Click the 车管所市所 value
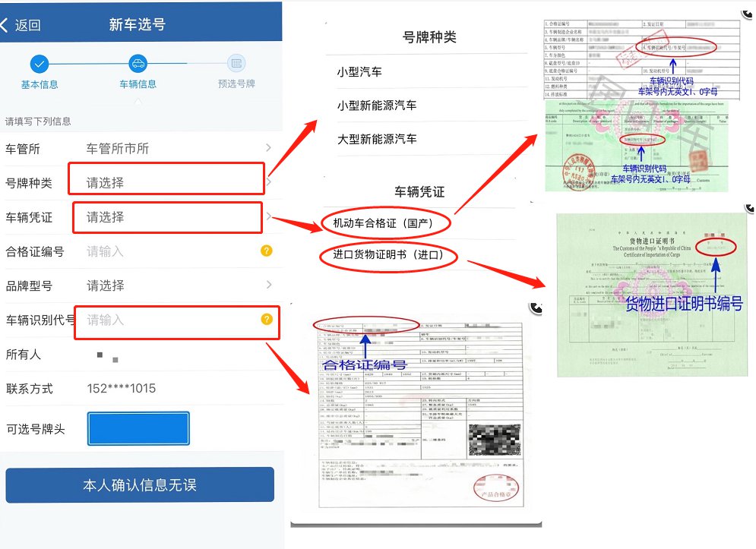The image size is (756, 549). coord(117,149)
